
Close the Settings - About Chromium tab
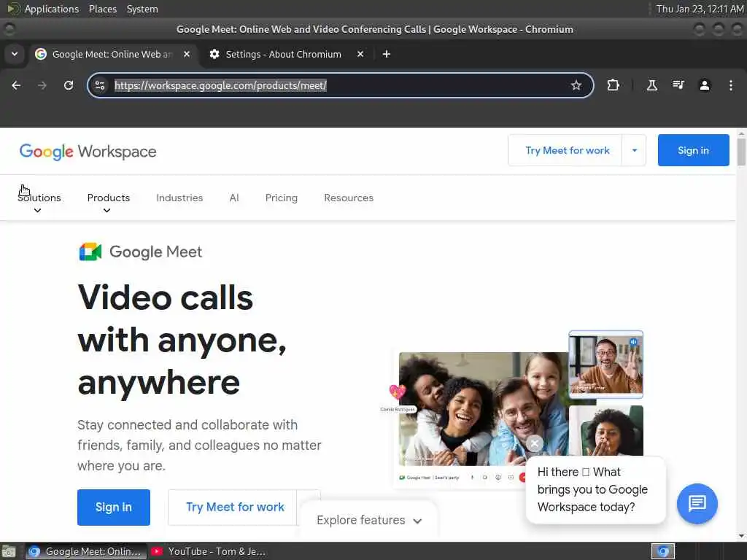coord(360,54)
